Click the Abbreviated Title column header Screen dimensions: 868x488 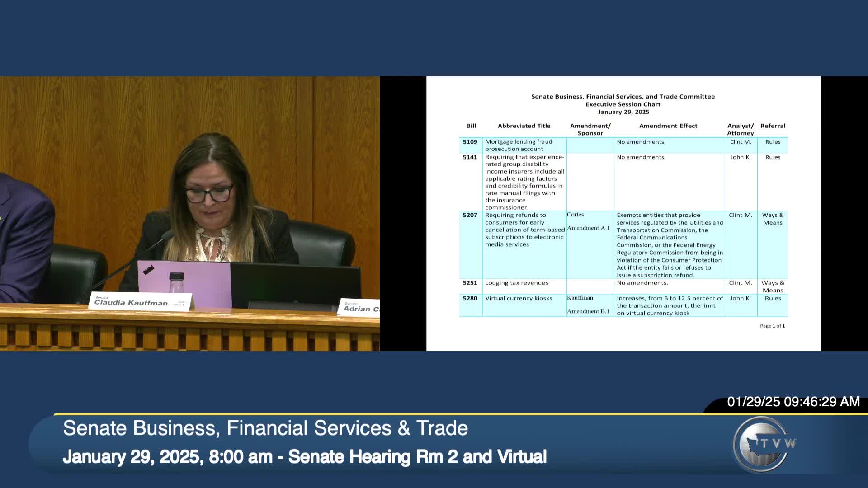524,126
